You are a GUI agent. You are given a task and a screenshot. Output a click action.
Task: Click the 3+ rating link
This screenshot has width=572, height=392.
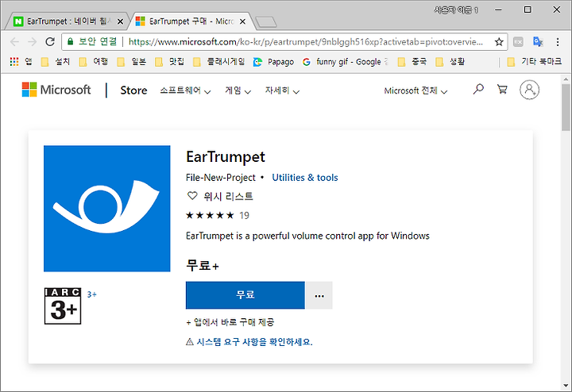(91, 294)
